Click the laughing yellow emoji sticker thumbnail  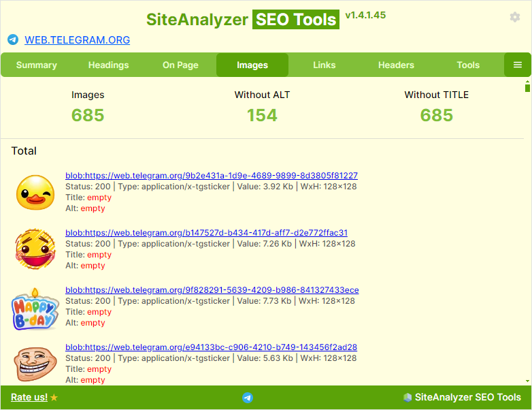(35, 249)
